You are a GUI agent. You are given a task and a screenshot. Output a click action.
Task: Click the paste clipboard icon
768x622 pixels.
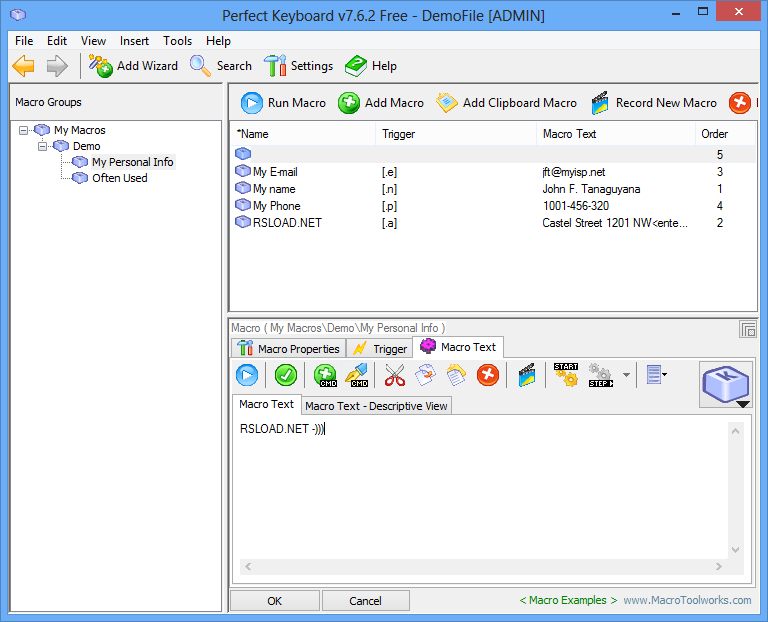click(456, 375)
